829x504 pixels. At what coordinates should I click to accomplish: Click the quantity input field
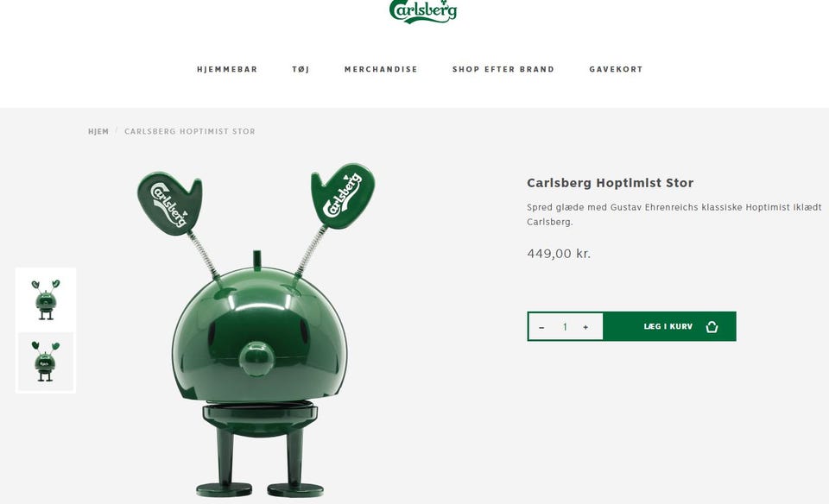[x=565, y=327]
